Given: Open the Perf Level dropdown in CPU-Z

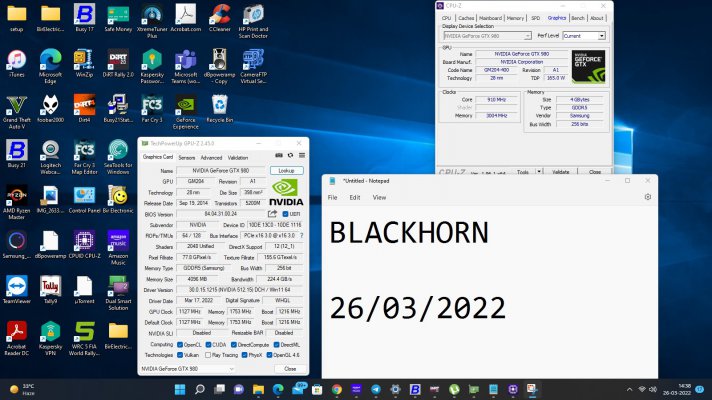Looking at the screenshot, I should [x=584, y=35].
